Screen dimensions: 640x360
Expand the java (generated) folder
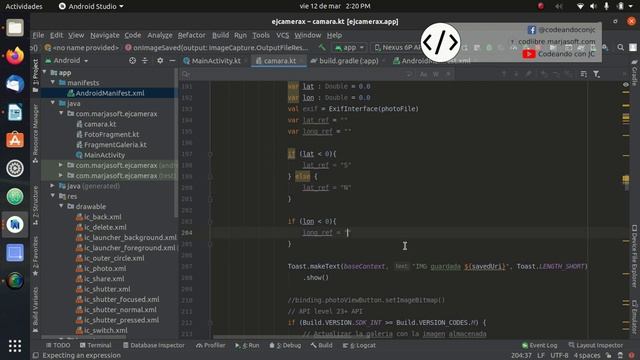pos(53,186)
